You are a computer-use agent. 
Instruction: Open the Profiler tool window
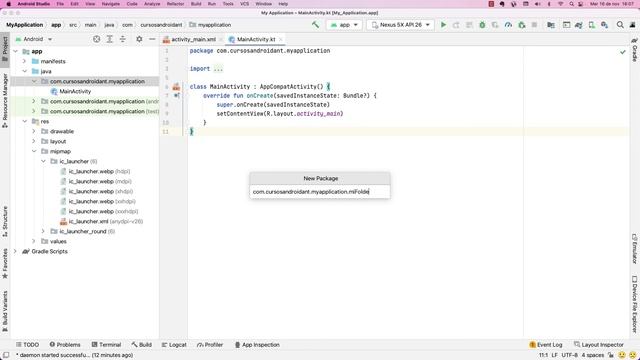(x=210, y=345)
